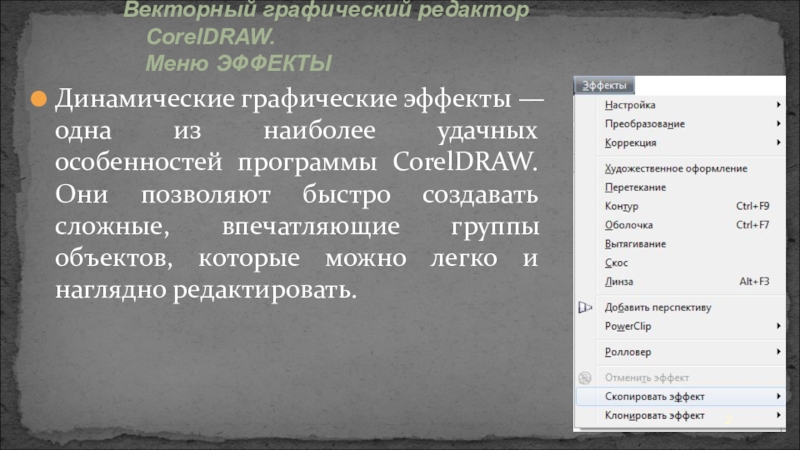Click the Alt+F3 shortcut label
The image size is (800, 450).
click(x=755, y=282)
